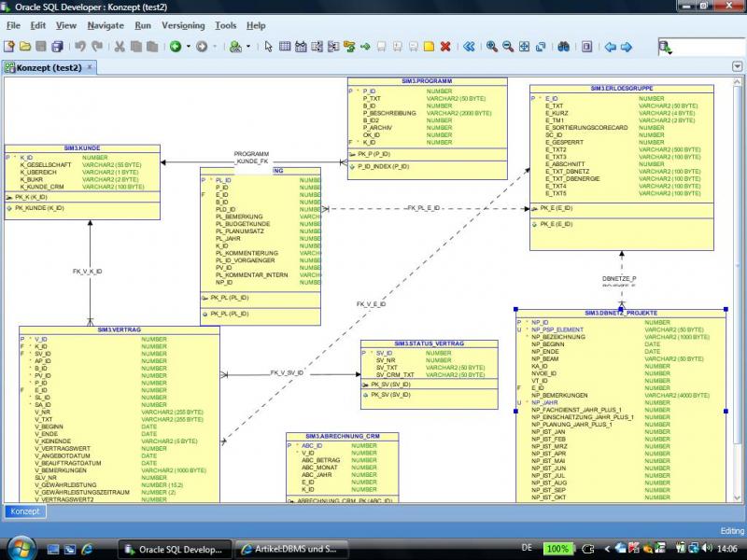The width and height of the screenshot is (747, 560).
Task: Click the Undo arrow icon
Action: pos(80,46)
